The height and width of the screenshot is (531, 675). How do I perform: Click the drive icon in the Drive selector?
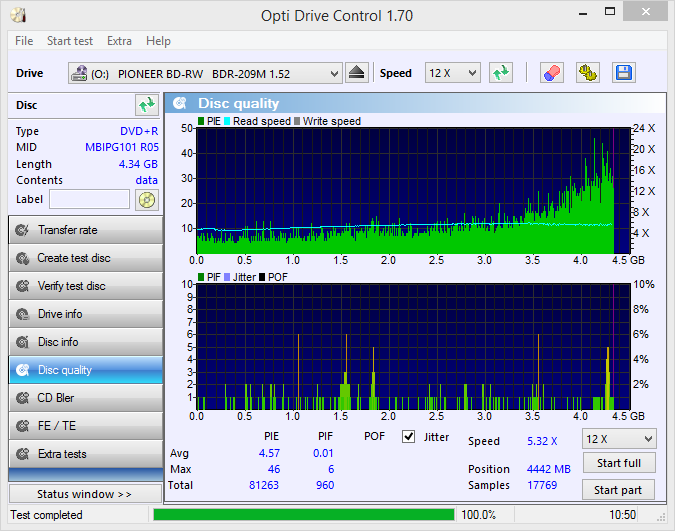[79, 73]
